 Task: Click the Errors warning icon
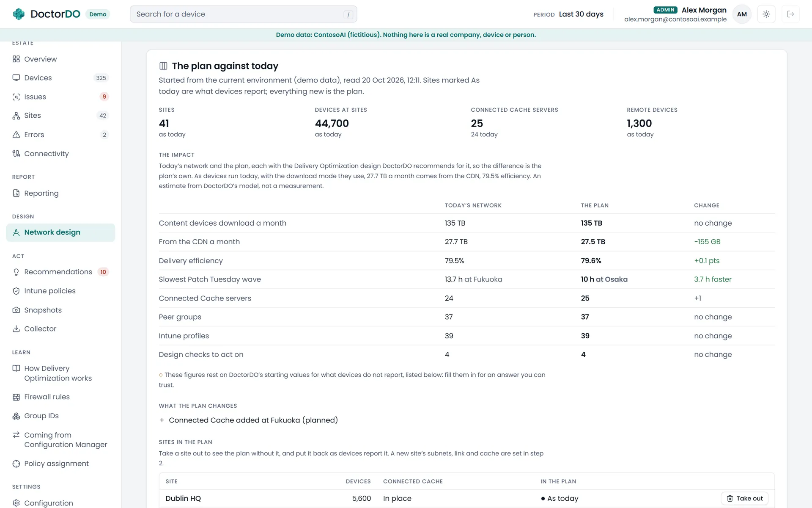pos(16,135)
